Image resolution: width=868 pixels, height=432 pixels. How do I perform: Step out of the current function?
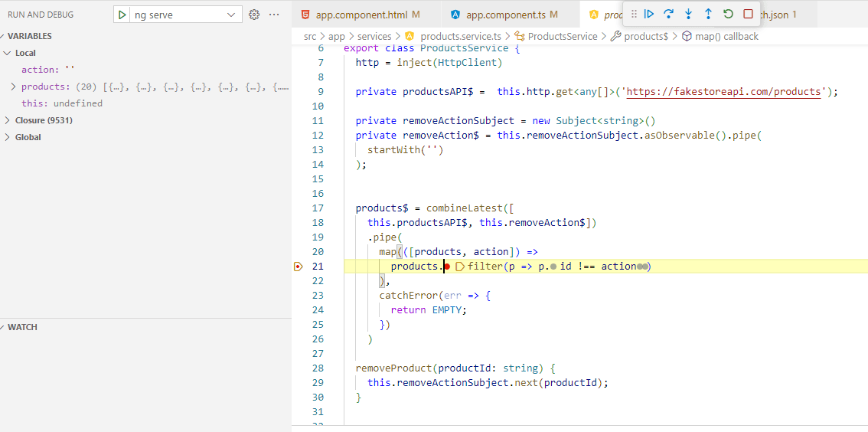coord(708,14)
